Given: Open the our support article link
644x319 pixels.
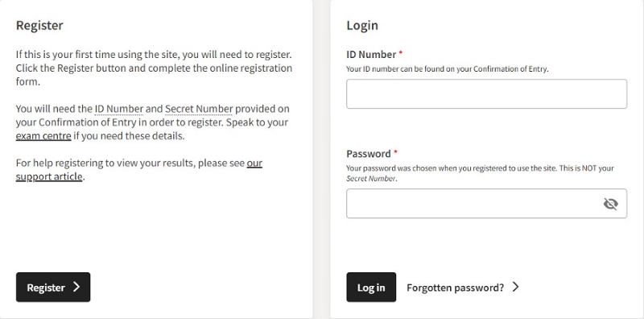Looking at the screenshot, I should coord(139,170).
